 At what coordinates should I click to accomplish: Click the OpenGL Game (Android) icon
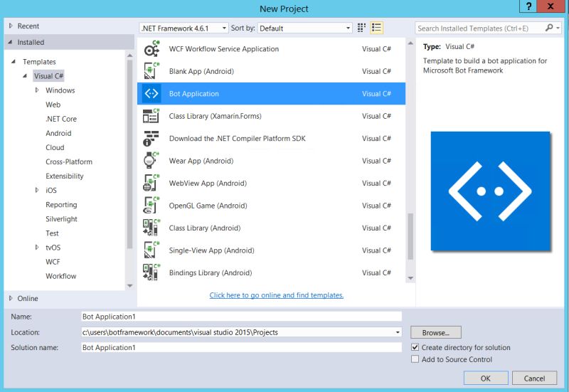click(151, 206)
